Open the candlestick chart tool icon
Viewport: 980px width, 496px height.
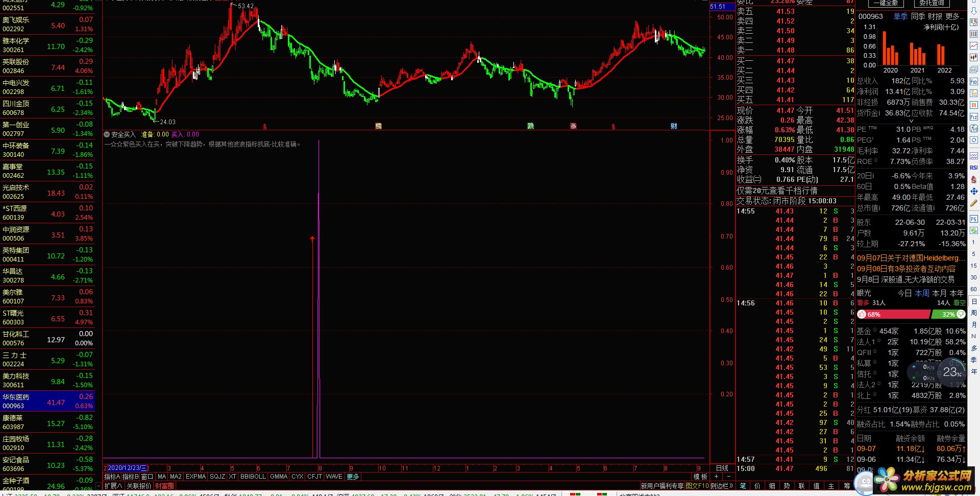(x=974, y=58)
